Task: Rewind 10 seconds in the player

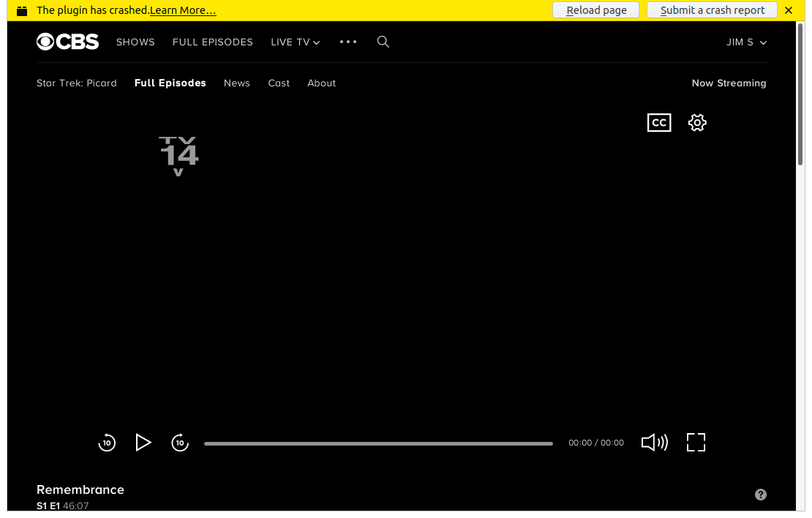Action: click(107, 443)
